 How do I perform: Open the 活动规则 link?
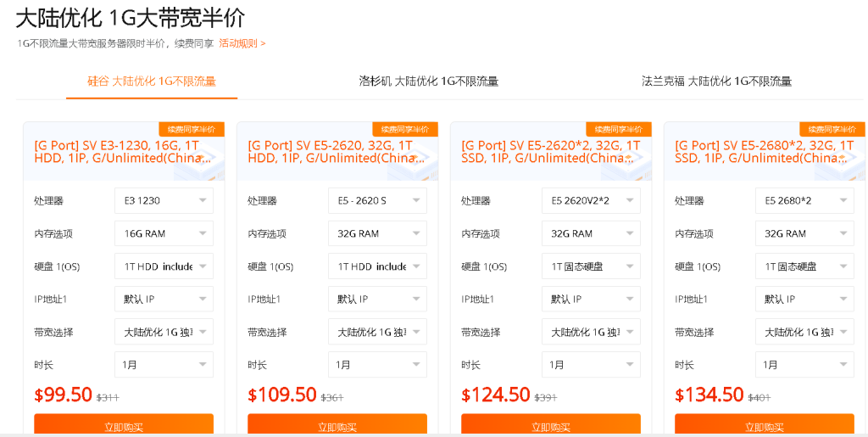242,43
